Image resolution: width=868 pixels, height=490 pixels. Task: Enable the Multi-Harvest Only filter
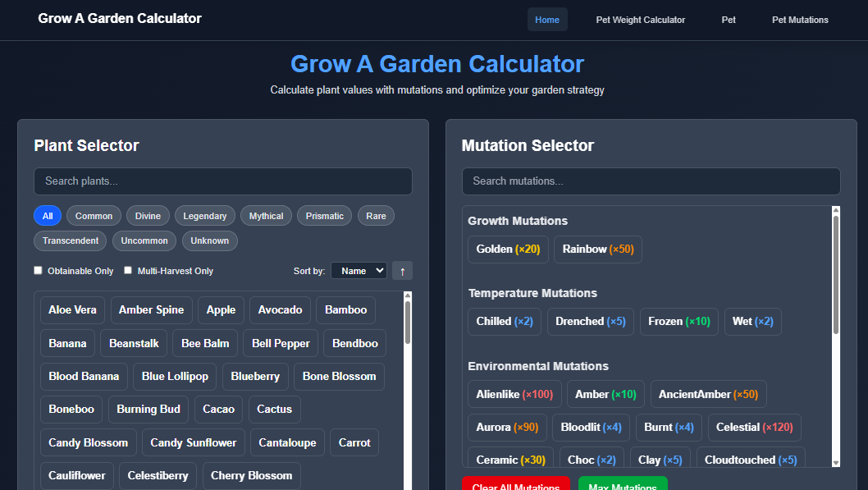click(128, 270)
